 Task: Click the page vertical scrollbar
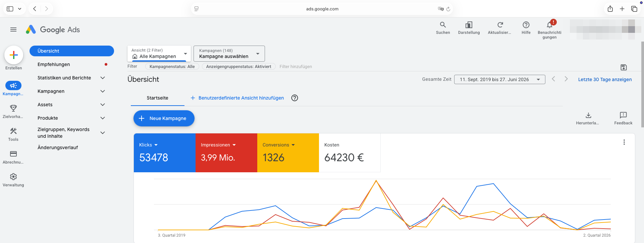[x=642, y=84]
